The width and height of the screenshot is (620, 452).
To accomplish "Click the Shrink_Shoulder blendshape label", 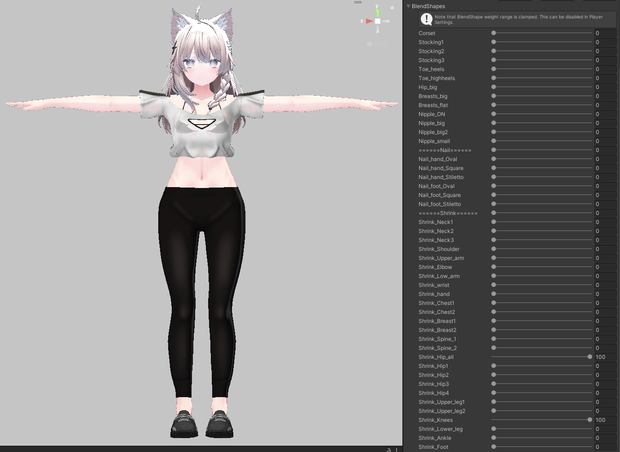I will (x=439, y=249).
